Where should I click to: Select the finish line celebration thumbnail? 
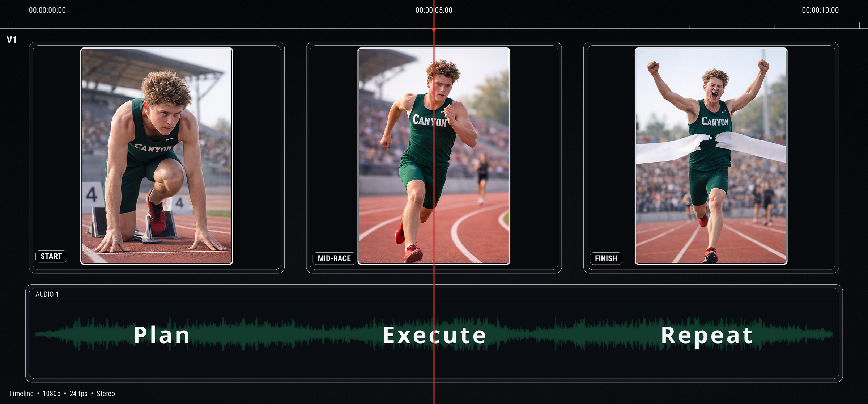coord(711,156)
